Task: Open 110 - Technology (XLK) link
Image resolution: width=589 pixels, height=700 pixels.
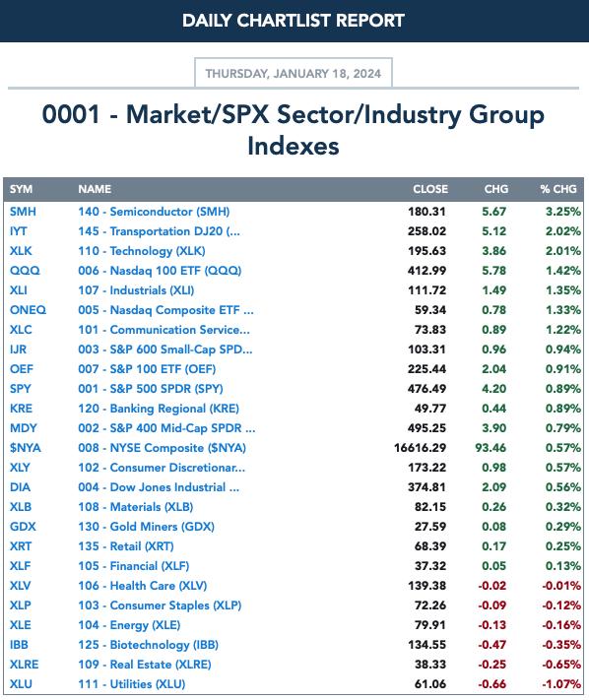Action: pos(142,251)
